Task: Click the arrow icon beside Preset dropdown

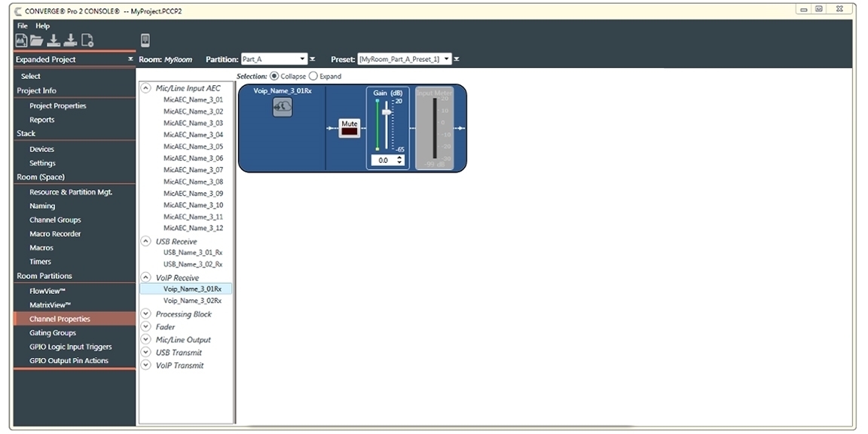Action: (x=457, y=60)
